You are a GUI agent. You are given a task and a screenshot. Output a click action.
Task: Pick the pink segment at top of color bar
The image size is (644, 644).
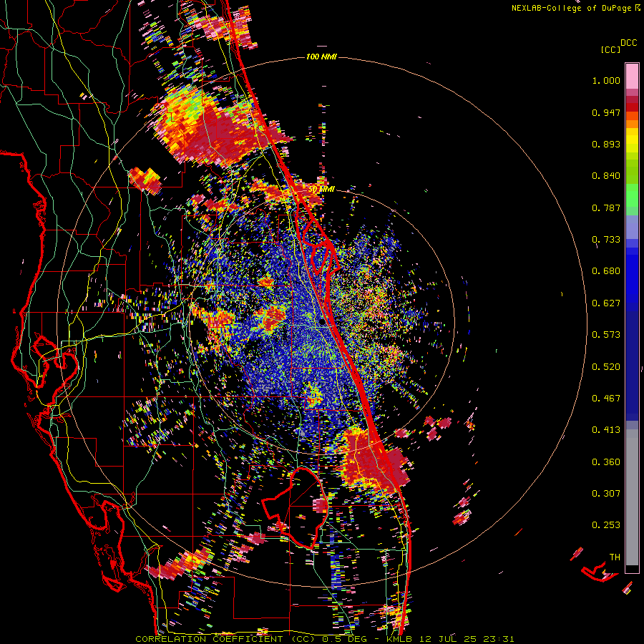coord(632,76)
